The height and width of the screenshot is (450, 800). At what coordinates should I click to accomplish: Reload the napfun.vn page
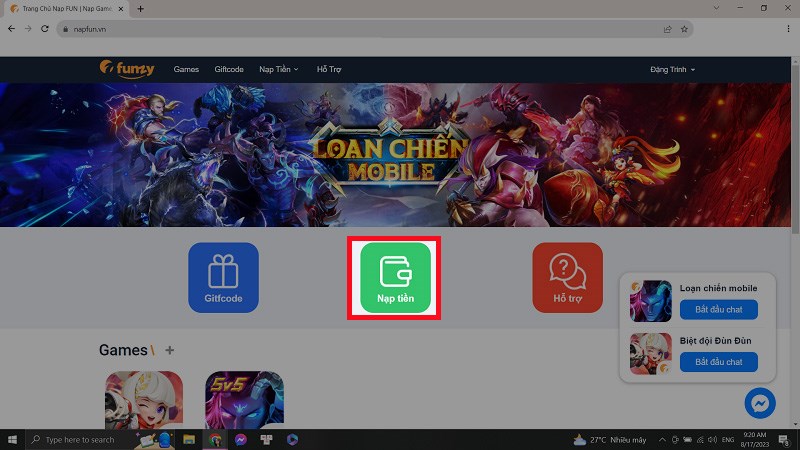[45, 29]
